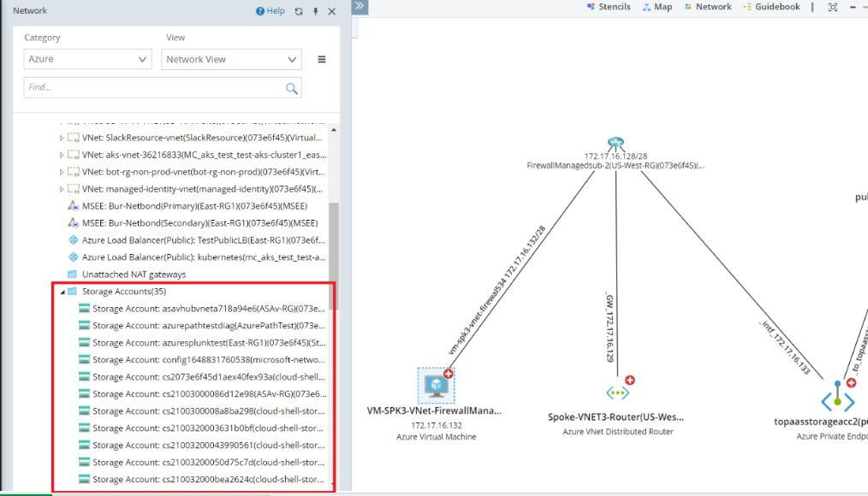Viewport: 868px width, 496px height.
Task: Select Azure Load Balancer kubernetes entry
Action: click(204, 257)
